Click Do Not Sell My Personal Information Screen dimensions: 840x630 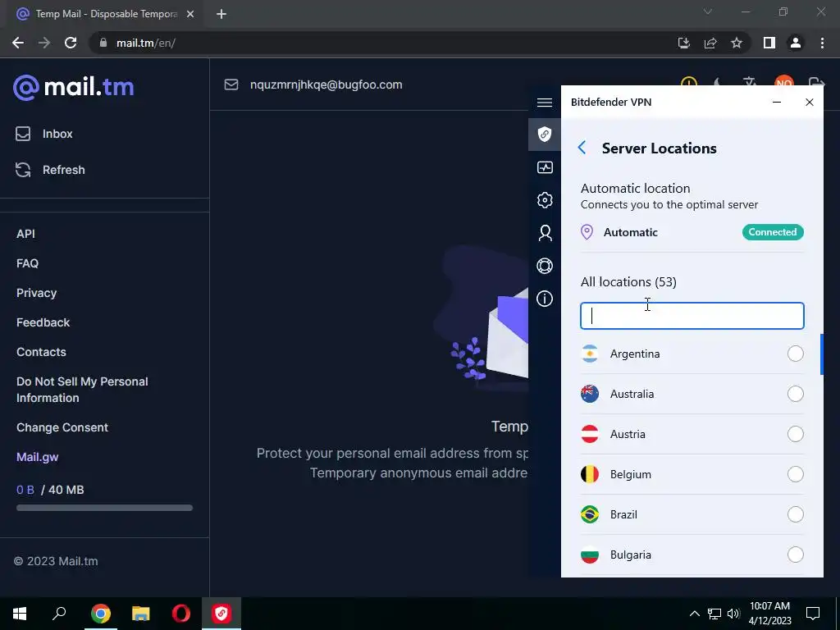tap(82, 390)
